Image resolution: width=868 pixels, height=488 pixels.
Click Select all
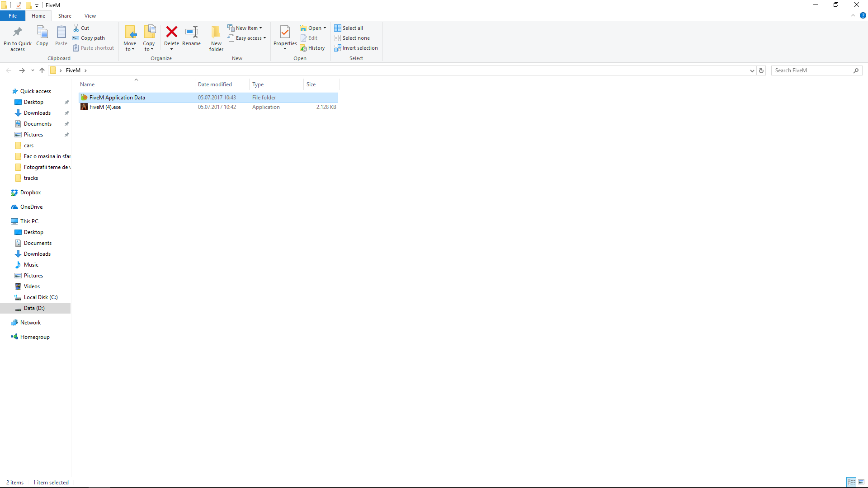349,28
